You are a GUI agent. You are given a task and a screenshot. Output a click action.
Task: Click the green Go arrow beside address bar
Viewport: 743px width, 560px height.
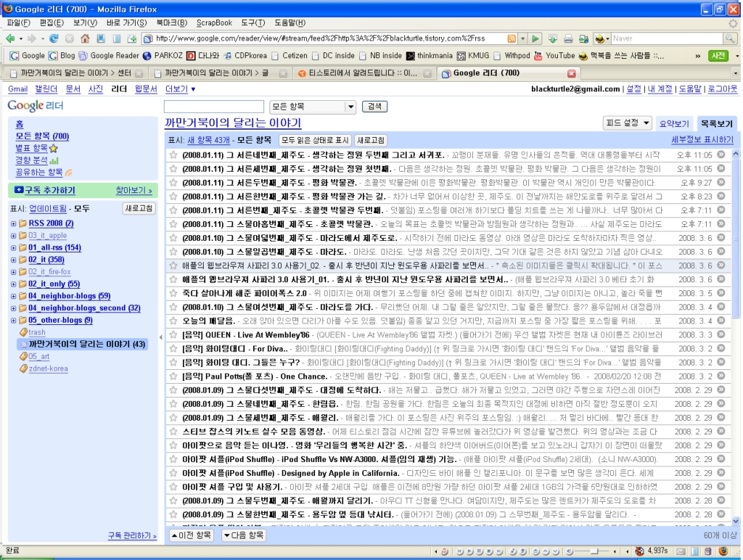click(x=535, y=38)
